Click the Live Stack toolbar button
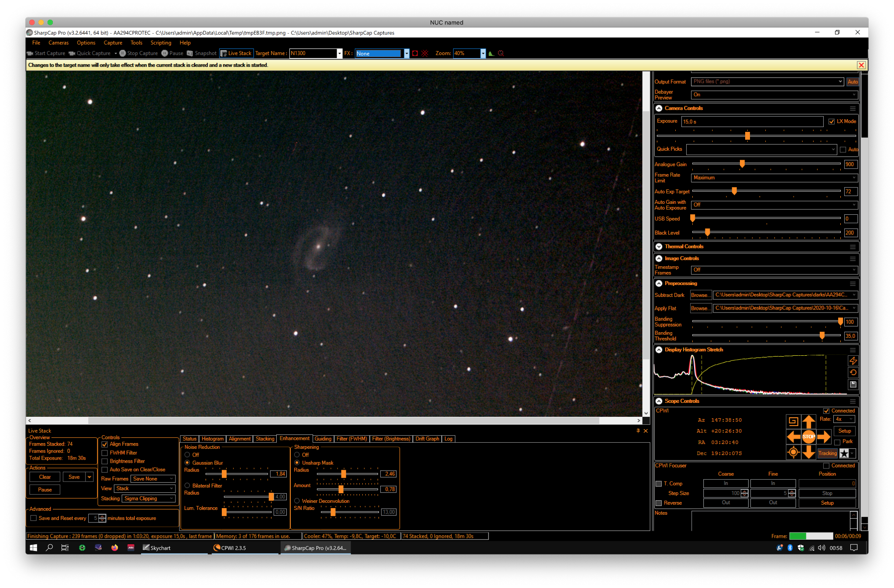 click(236, 53)
